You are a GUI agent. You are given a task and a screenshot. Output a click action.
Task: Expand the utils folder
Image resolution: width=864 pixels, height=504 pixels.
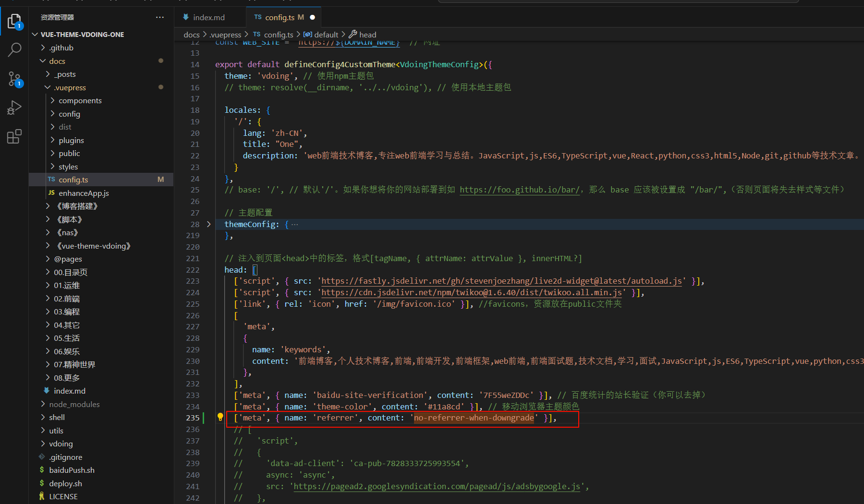43,431
